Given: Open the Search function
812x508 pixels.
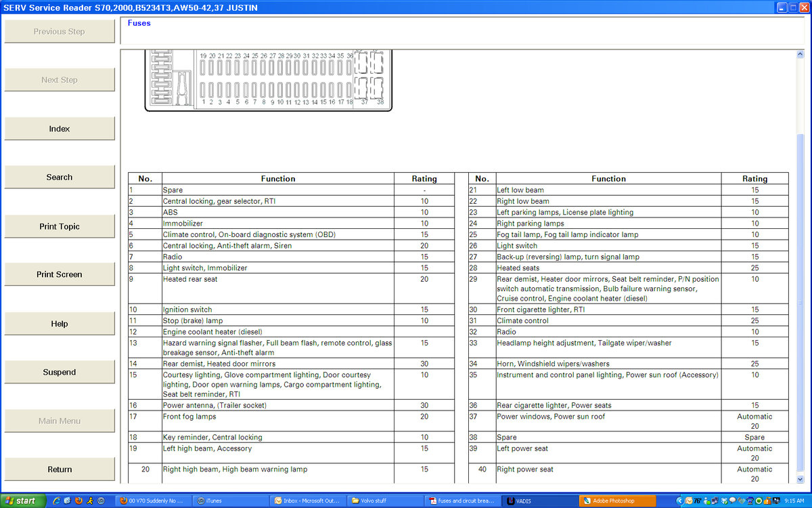Looking at the screenshot, I should point(60,177).
